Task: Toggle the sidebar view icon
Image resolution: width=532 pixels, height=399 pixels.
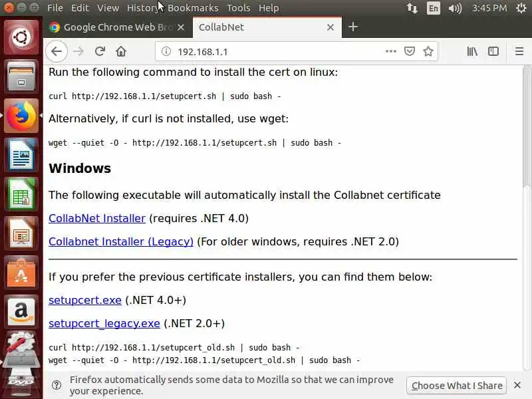Action: coord(493,52)
